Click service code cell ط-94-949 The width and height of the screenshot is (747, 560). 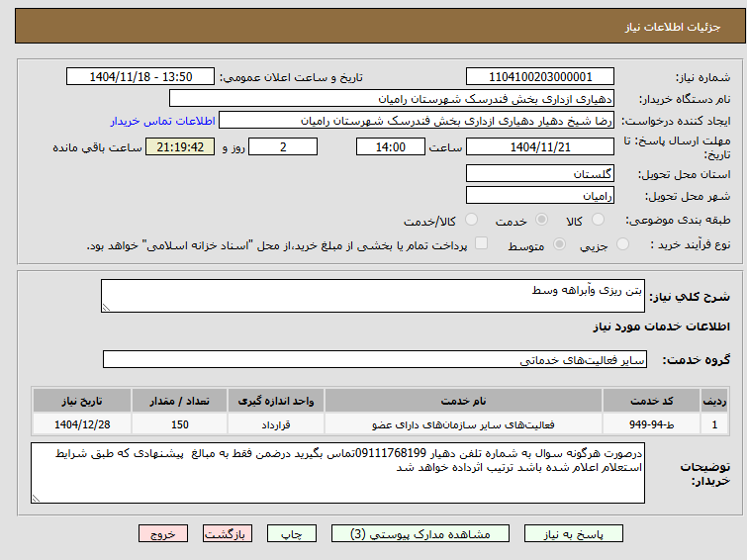(x=651, y=424)
